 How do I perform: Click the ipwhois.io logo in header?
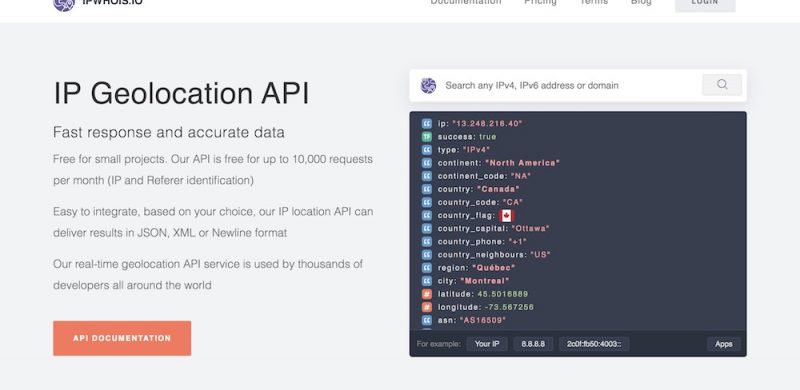click(98, 3)
